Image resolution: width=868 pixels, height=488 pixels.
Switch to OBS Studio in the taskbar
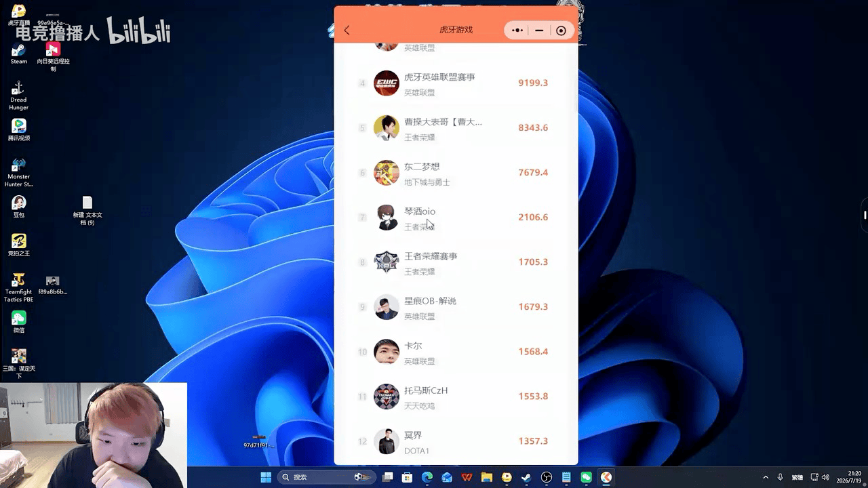tap(547, 477)
